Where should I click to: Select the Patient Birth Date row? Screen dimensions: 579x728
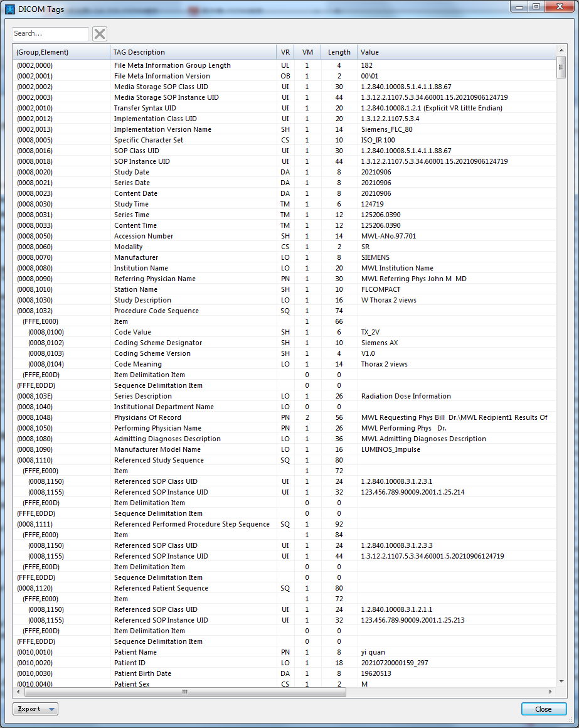click(284, 674)
